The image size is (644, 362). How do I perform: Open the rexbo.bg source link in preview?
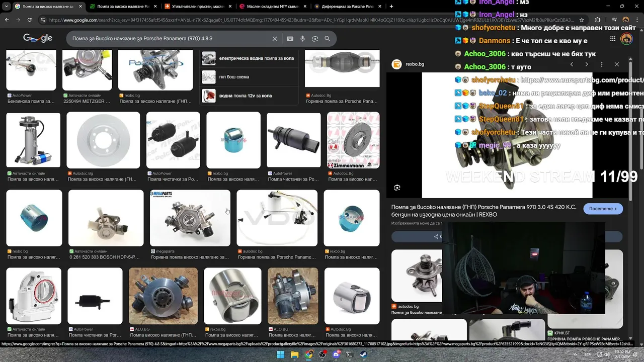(409, 64)
